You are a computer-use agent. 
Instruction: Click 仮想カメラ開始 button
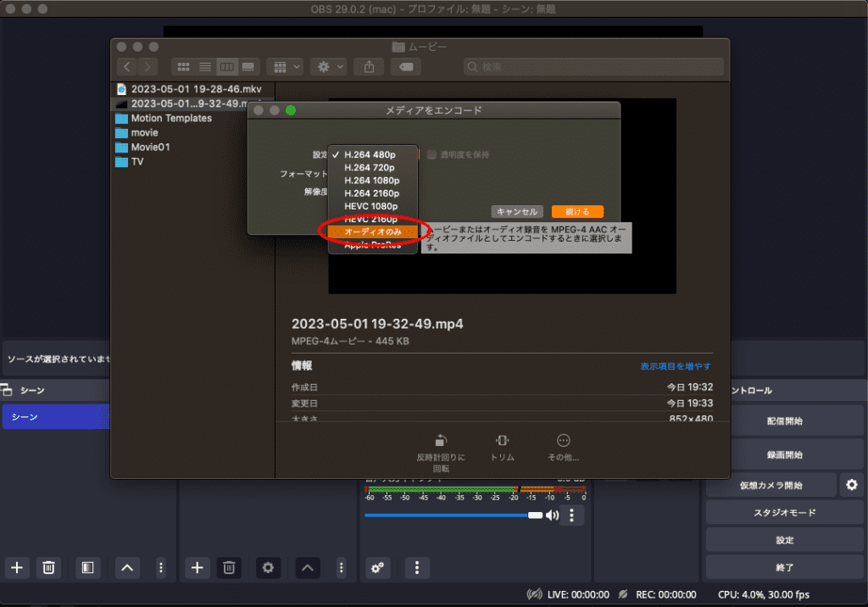pos(771,485)
